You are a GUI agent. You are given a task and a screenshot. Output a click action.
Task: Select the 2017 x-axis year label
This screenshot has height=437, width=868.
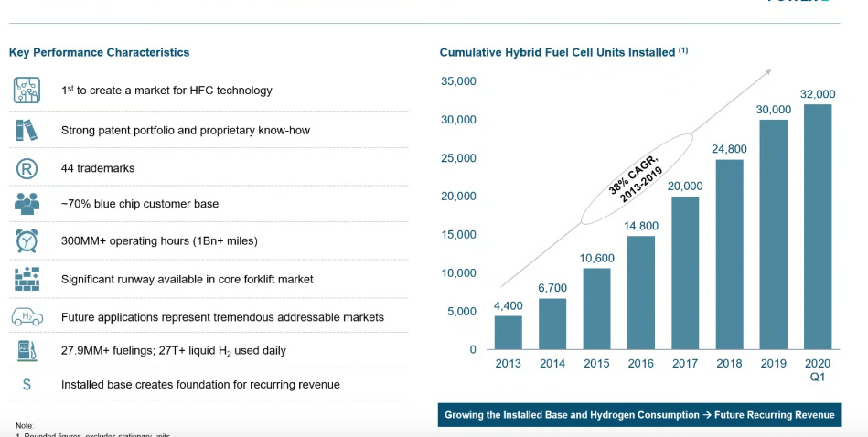click(685, 364)
